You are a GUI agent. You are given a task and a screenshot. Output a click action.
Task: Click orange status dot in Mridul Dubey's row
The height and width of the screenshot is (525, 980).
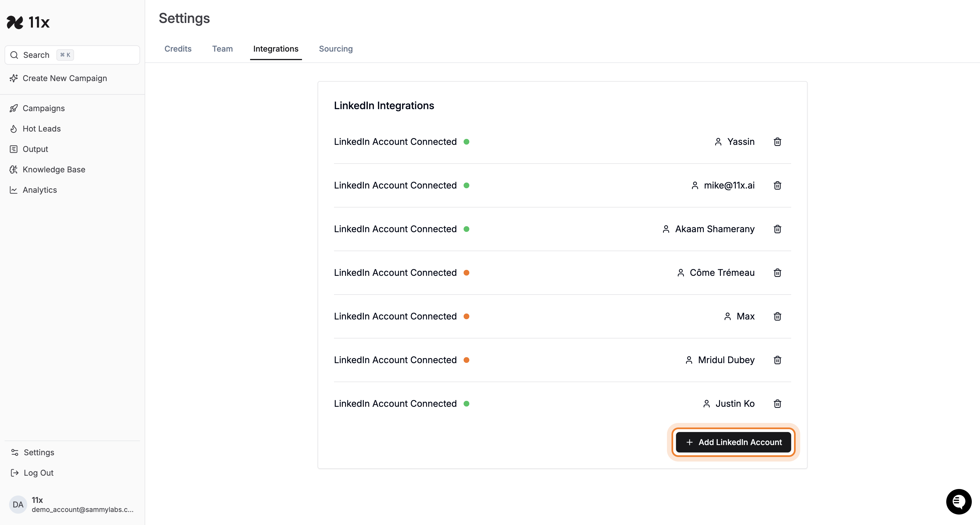point(466,360)
